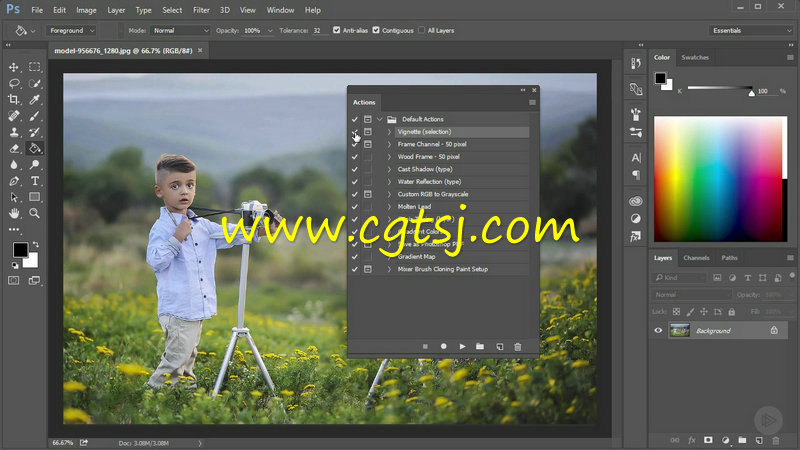Select the Brush tool
Viewport: 800px width, 450px height.
[34, 116]
